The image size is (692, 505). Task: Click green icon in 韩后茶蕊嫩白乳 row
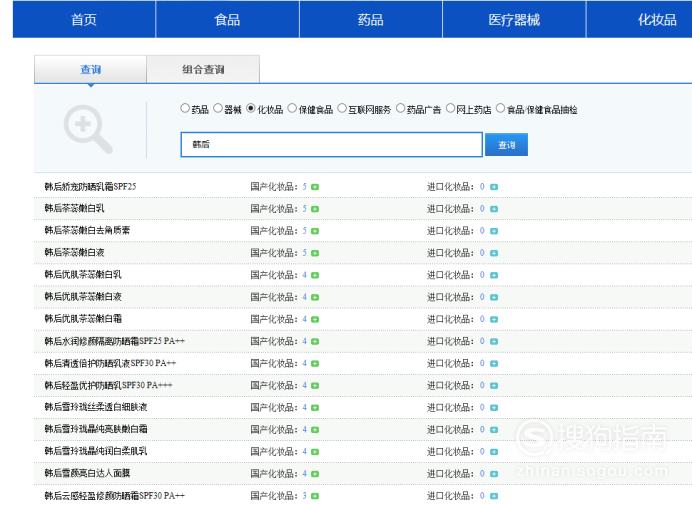315,209
